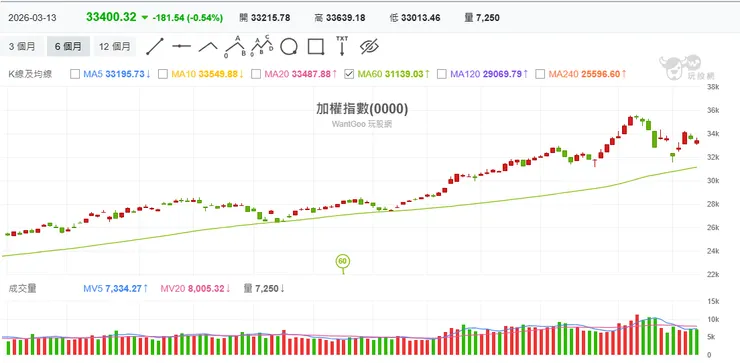Screen dimensions: 740x363
Task: Select the A-B-C-D wave pattern tool
Action: click(261, 46)
